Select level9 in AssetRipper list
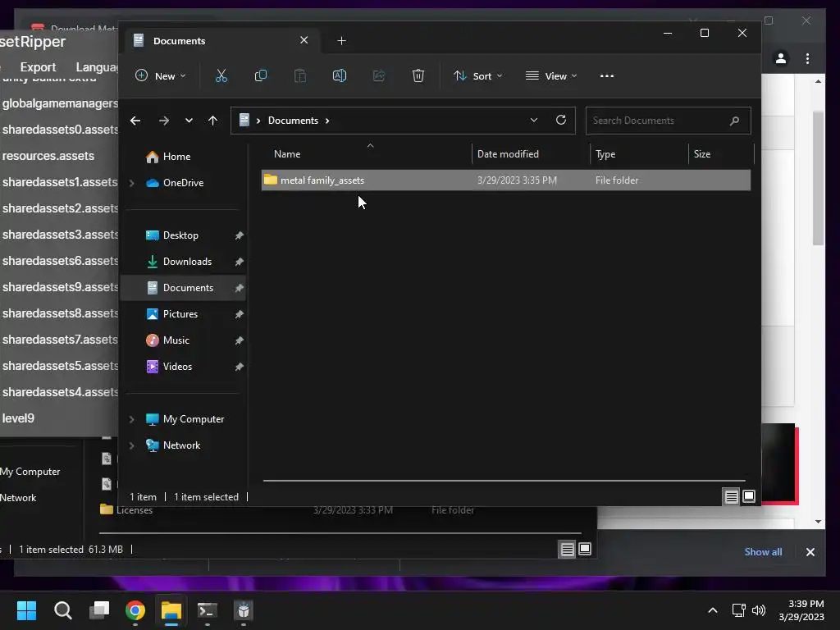Viewport: 840px width, 630px height. pos(18,418)
